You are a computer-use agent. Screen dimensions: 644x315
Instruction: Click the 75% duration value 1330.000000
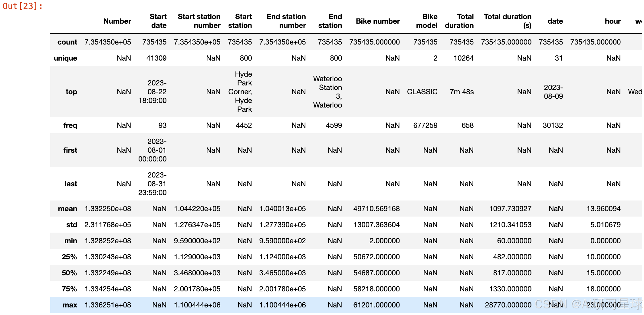(510, 289)
